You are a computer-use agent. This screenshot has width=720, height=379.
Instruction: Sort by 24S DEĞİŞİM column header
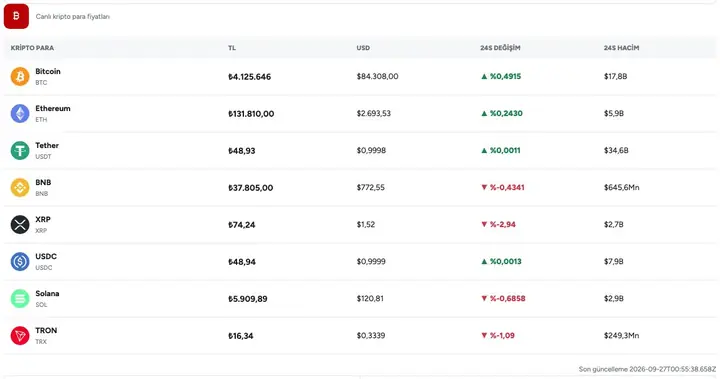click(x=500, y=48)
